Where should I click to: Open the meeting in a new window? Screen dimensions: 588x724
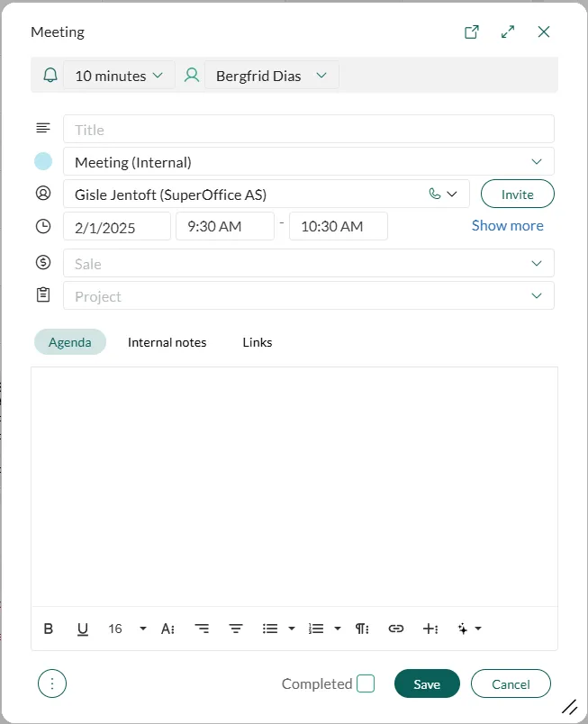[472, 32]
